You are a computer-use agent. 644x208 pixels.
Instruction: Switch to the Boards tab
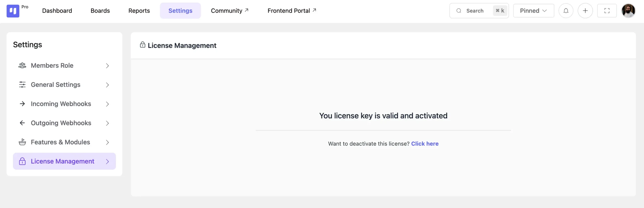(x=100, y=11)
